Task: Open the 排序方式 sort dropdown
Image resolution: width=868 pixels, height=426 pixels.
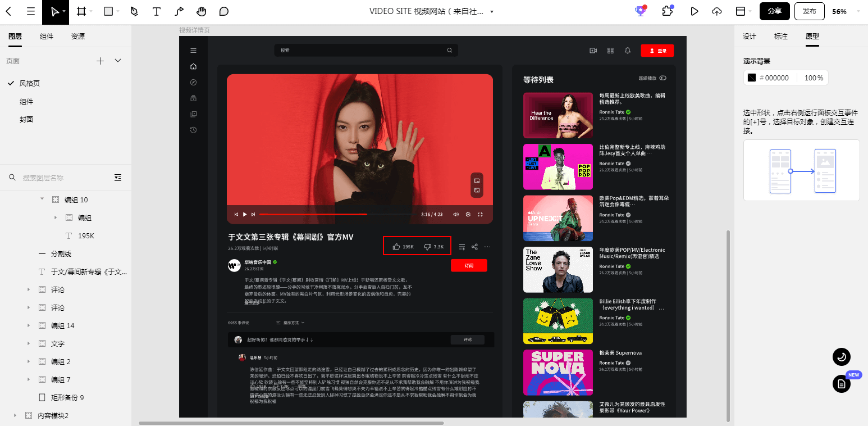Action: click(x=290, y=323)
